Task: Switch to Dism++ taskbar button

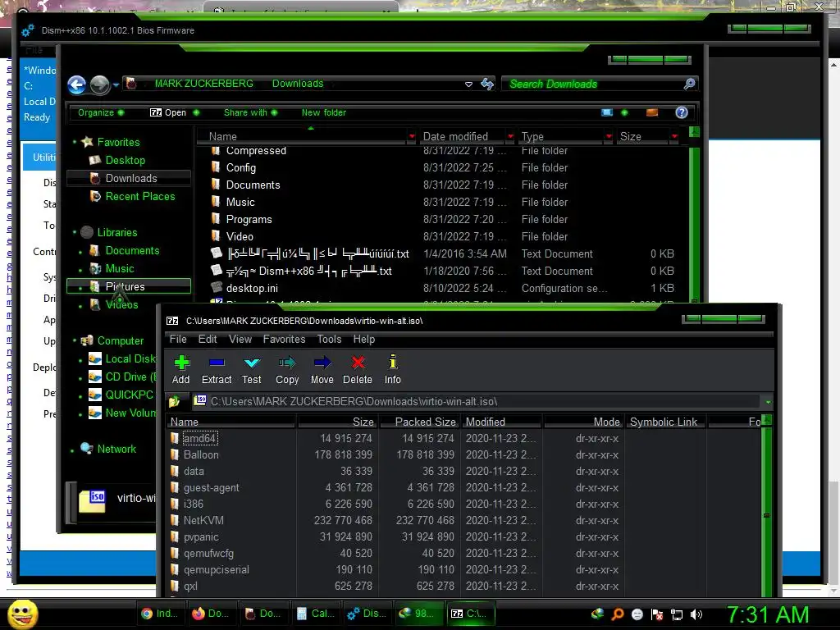Action: [367, 614]
